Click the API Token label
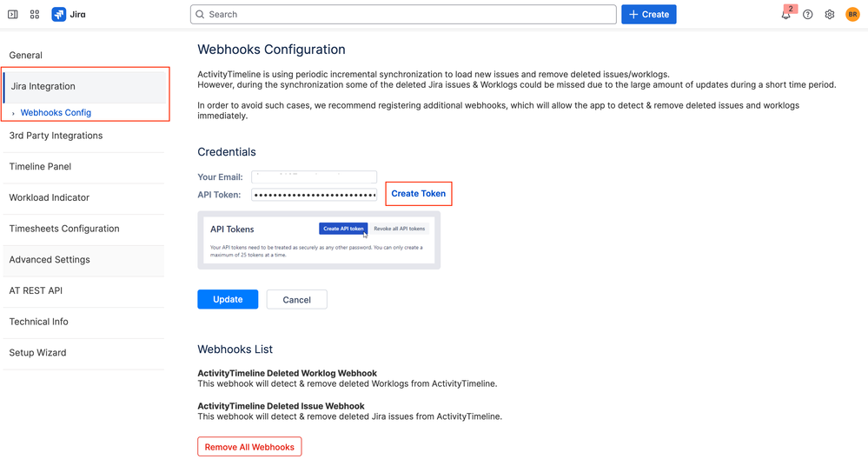This screenshot has width=868, height=466. tap(219, 195)
